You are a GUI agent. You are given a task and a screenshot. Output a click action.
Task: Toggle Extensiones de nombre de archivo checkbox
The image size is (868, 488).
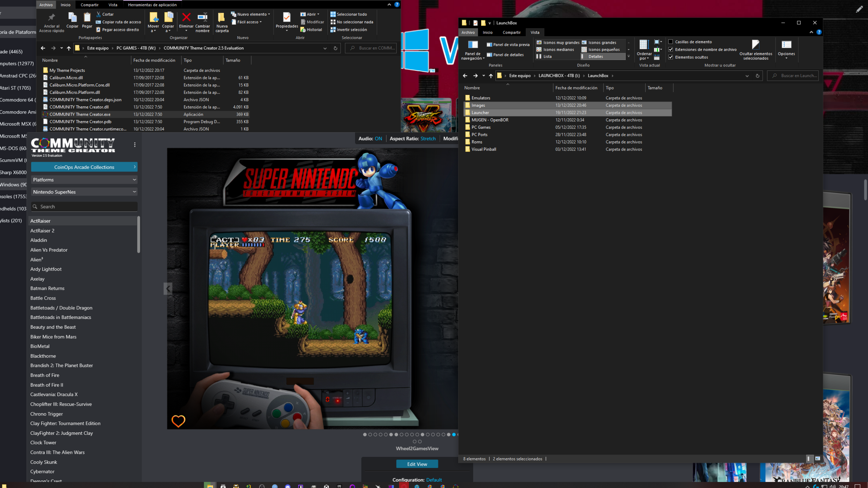click(x=670, y=49)
